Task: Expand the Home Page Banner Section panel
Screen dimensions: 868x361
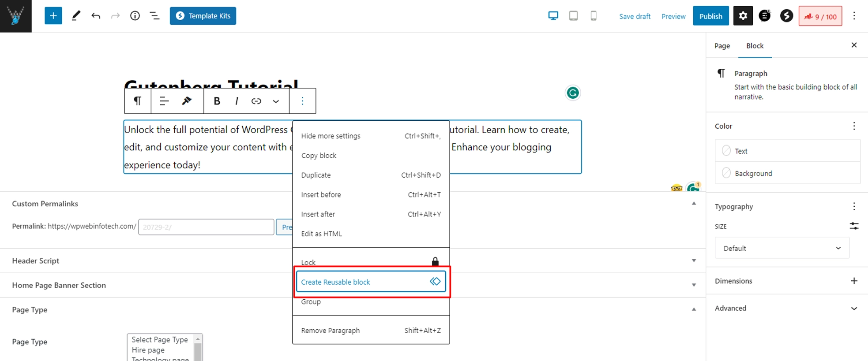Action: click(x=694, y=285)
